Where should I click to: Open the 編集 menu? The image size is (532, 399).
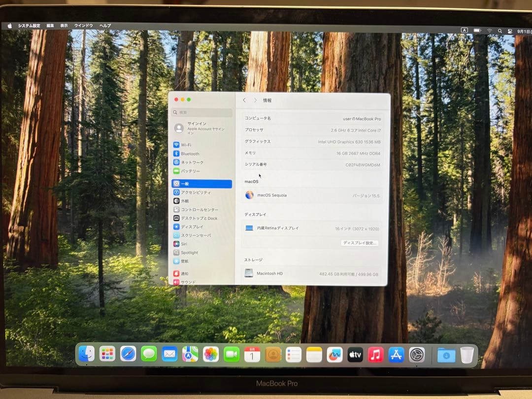50,26
